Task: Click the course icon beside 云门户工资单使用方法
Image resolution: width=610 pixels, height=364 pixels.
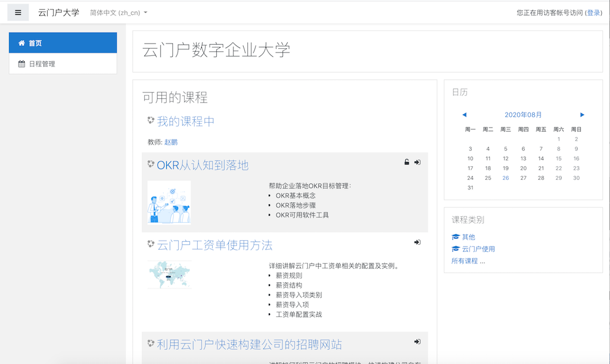Action: tap(151, 244)
